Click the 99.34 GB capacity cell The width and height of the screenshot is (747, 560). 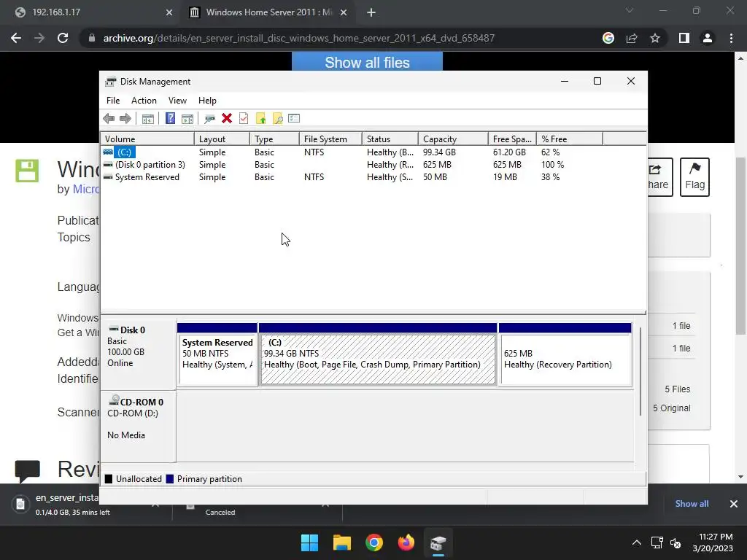pos(439,152)
